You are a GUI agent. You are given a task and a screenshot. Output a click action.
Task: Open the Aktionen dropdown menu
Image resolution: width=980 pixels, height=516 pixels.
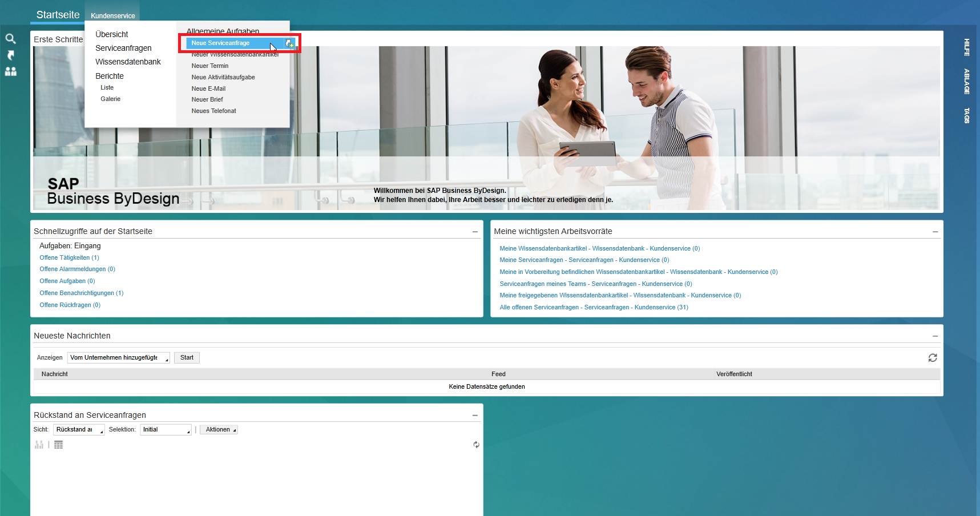(219, 430)
